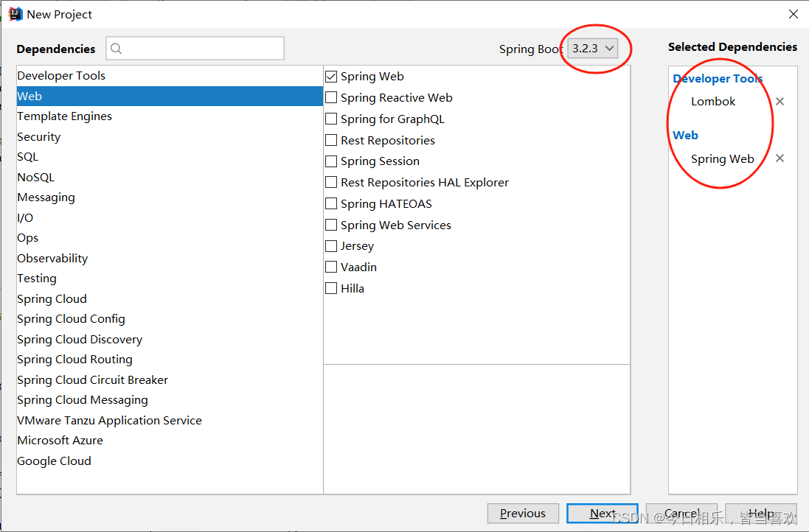
Task: Focus the dependencies search field
Action: (195, 49)
